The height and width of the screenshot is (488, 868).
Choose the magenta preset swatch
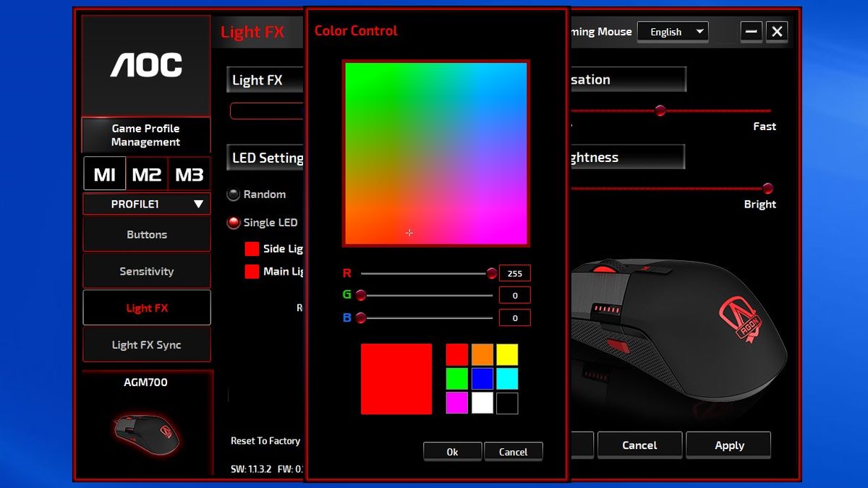(456, 403)
